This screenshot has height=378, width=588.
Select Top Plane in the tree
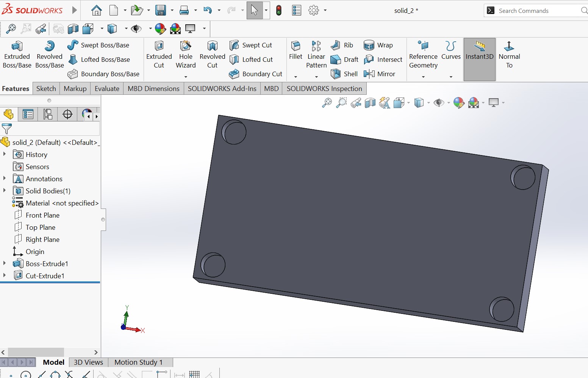pyautogui.click(x=35, y=227)
